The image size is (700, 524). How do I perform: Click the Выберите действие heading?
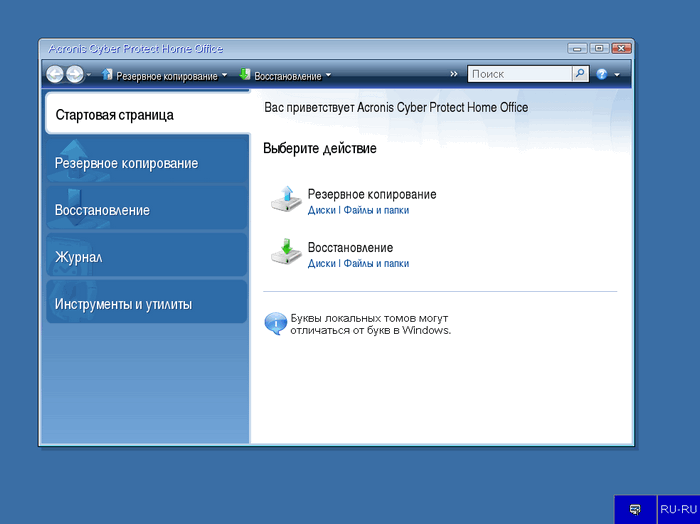pyautogui.click(x=320, y=148)
